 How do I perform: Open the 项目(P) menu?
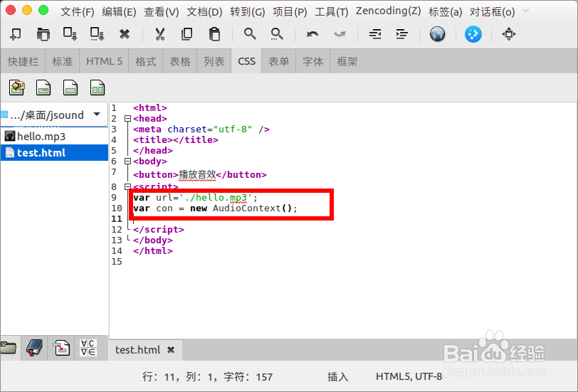coord(290,12)
